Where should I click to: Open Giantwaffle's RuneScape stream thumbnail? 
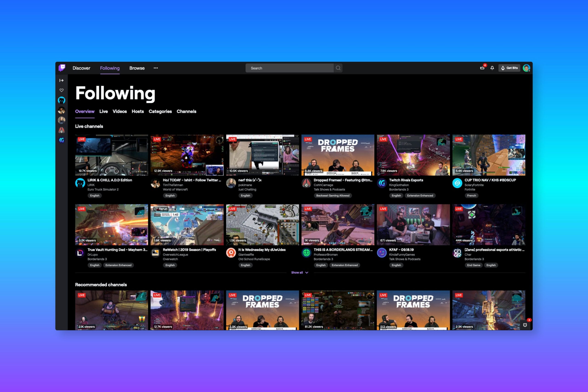(263, 225)
